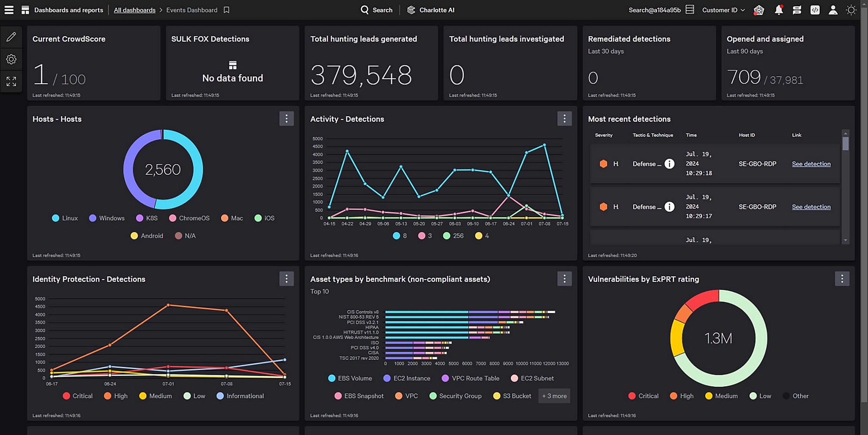Open dashboard settings via the gear icon
The height and width of the screenshot is (435, 868).
point(11,59)
